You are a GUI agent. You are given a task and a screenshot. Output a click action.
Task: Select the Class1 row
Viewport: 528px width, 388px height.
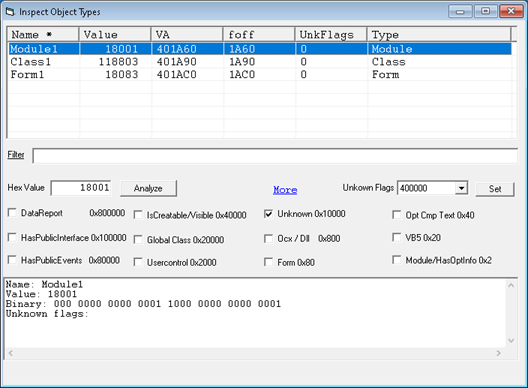[x=260, y=62]
